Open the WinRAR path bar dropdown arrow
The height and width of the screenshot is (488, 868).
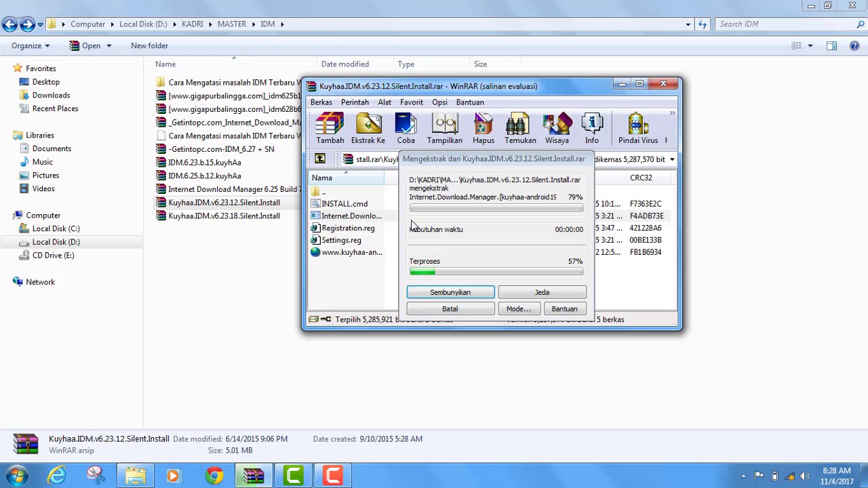[x=672, y=159]
